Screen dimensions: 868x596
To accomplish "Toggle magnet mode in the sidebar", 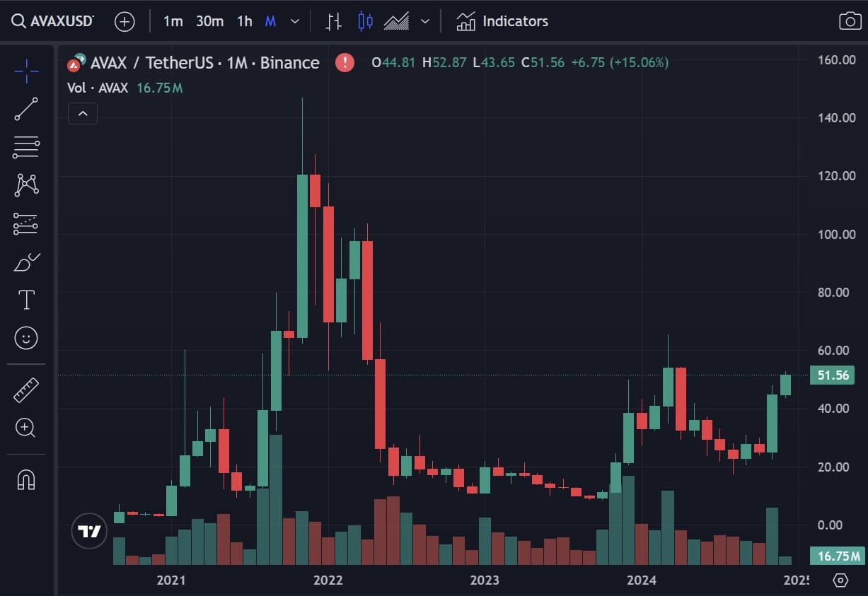I will (25, 480).
